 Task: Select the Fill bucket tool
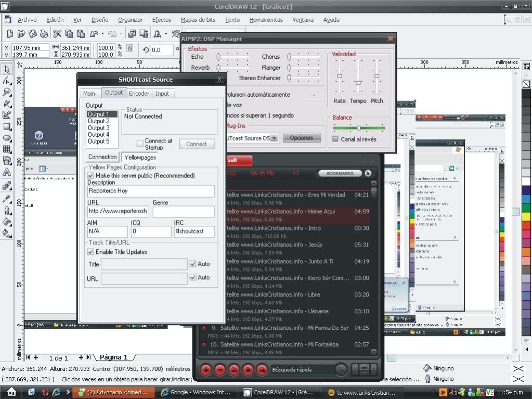click(7, 222)
